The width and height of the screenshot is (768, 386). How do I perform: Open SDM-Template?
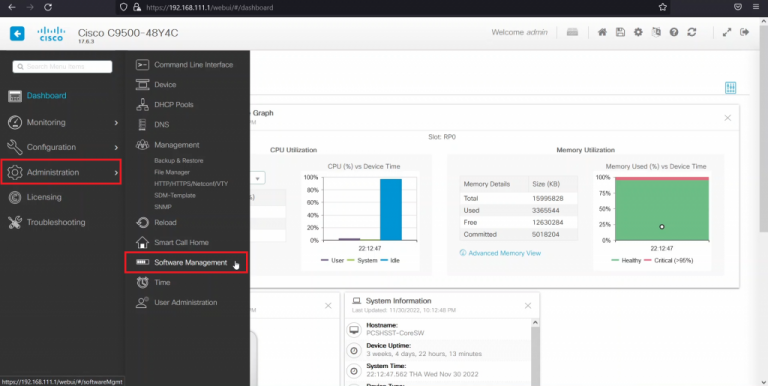(174, 195)
